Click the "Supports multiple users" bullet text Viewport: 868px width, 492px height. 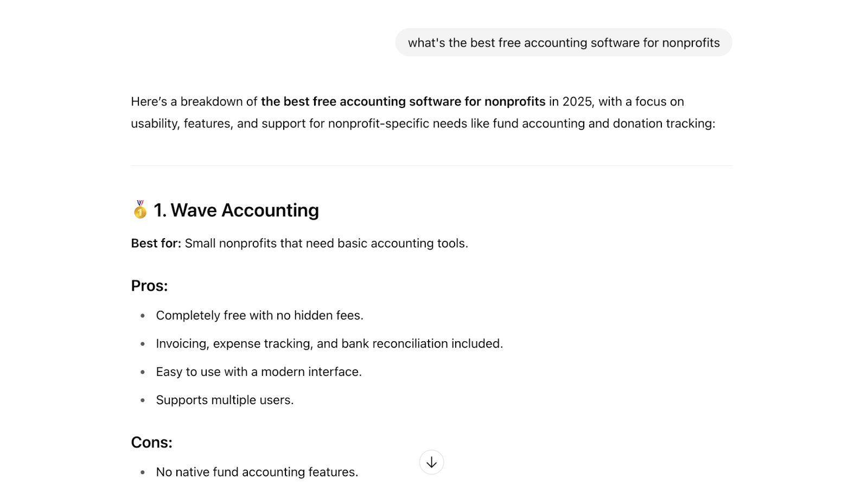pyautogui.click(x=225, y=400)
